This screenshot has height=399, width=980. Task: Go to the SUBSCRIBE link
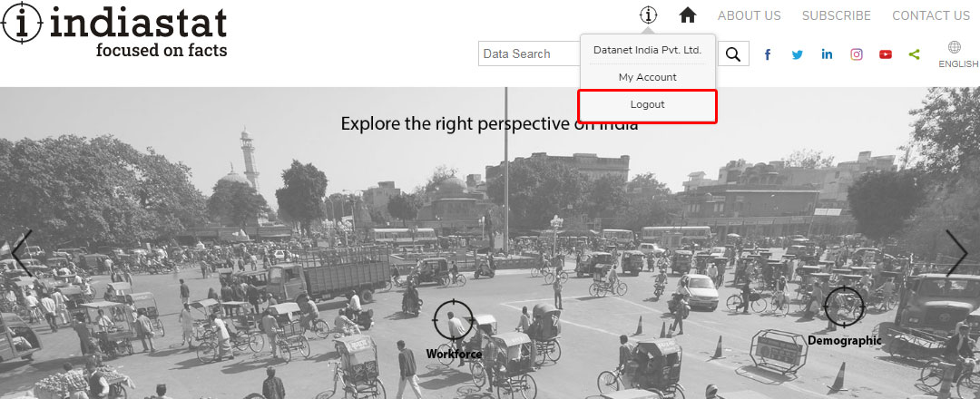coord(836,15)
